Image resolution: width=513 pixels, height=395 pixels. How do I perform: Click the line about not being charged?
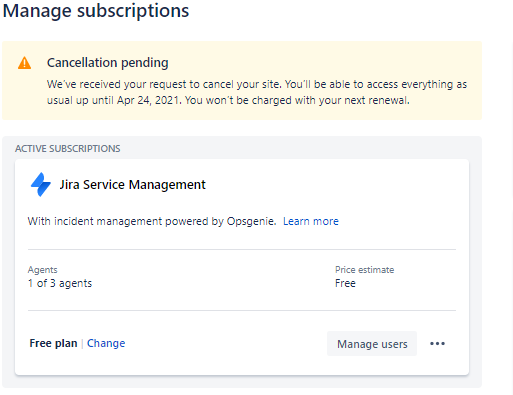[297, 100]
